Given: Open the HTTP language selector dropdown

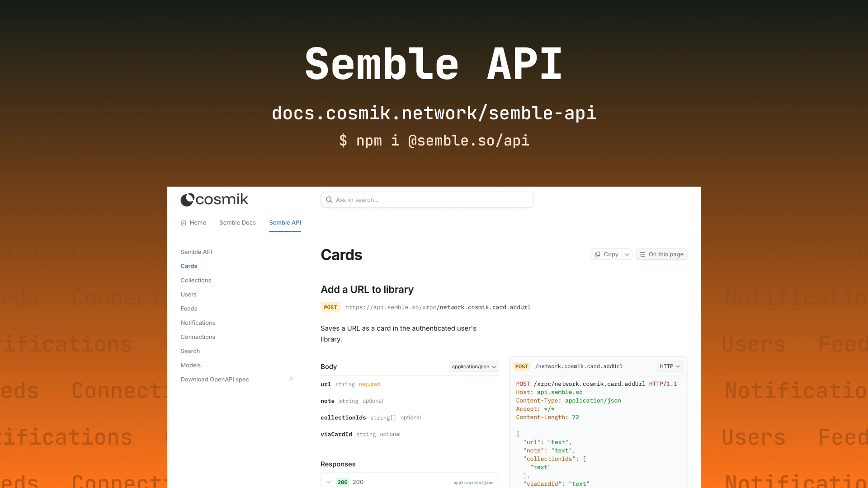Looking at the screenshot, I should point(670,366).
